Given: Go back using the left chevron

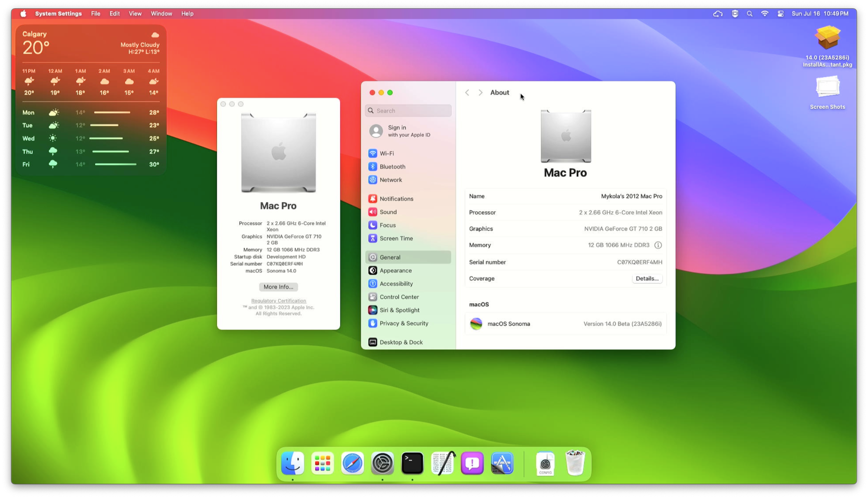Looking at the screenshot, I should [x=467, y=93].
